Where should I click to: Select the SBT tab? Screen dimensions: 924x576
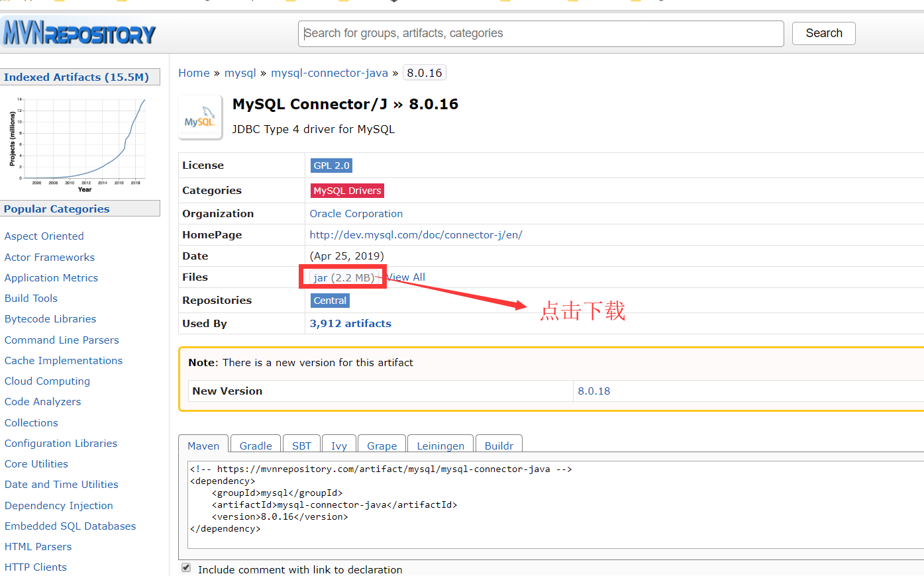click(301, 446)
